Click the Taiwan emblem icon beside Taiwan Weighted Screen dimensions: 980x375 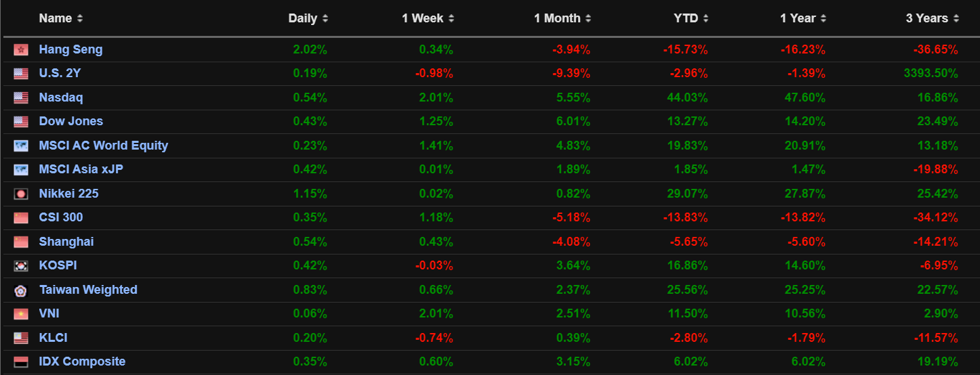pyautogui.click(x=21, y=290)
